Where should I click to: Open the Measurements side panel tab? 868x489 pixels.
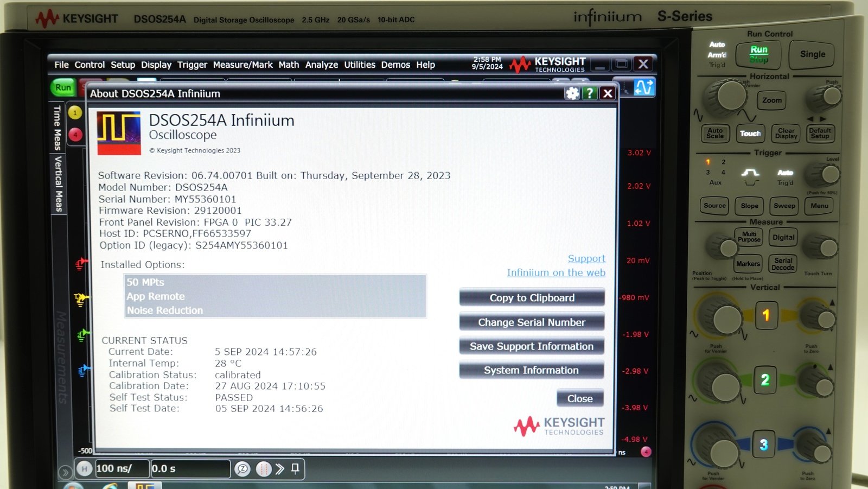point(61,357)
